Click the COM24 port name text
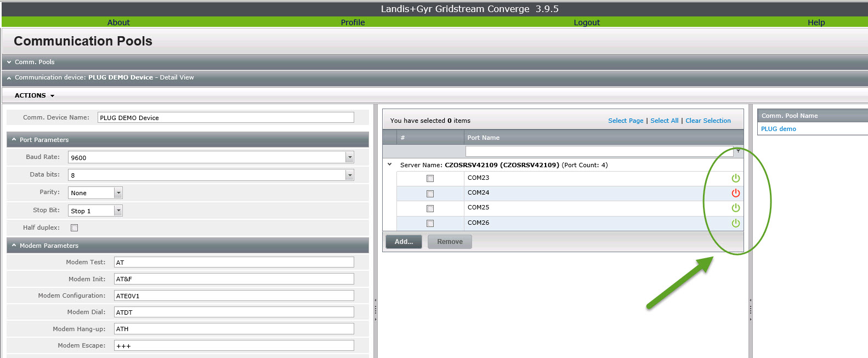868x358 pixels. click(x=478, y=192)
